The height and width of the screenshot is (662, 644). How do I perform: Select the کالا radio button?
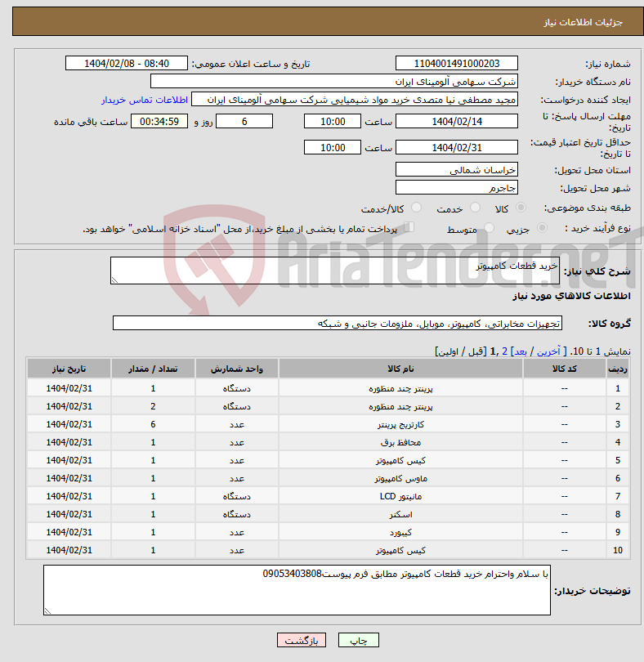click(x=521, y=208)
